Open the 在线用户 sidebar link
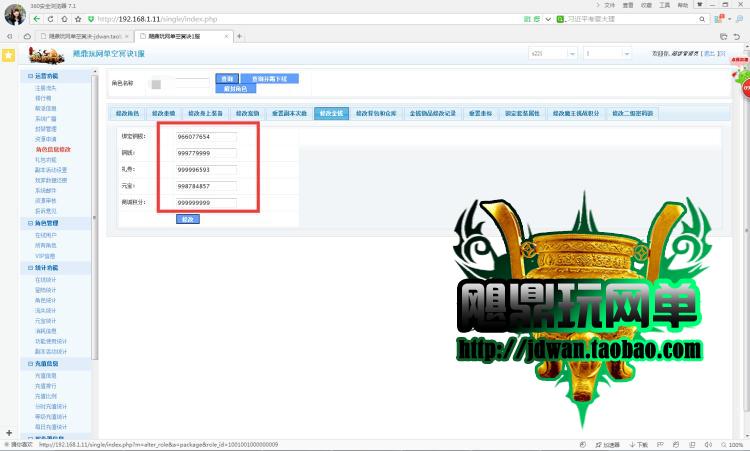The image size is (750, 451). [x=46, y=235]
